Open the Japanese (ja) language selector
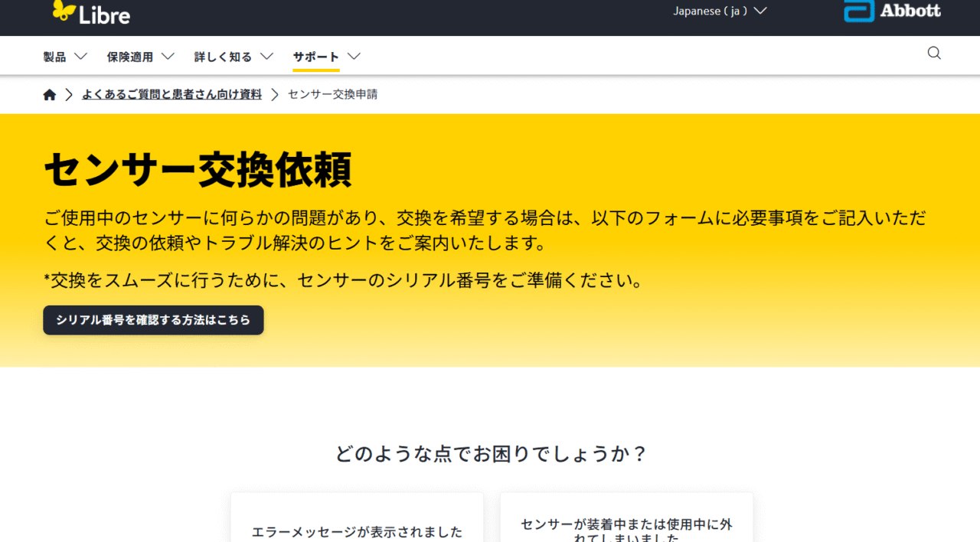Screen dimensions: 980x542 pos(710,11)
